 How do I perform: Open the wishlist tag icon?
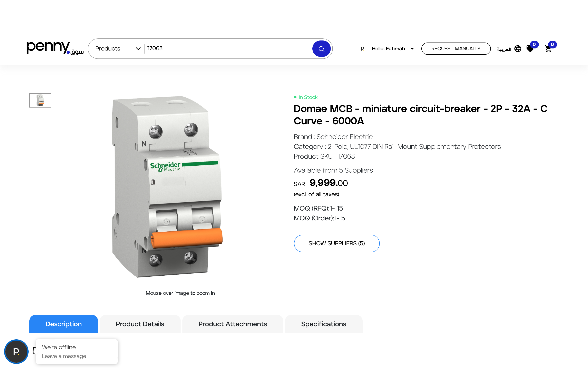pos(530,49)
